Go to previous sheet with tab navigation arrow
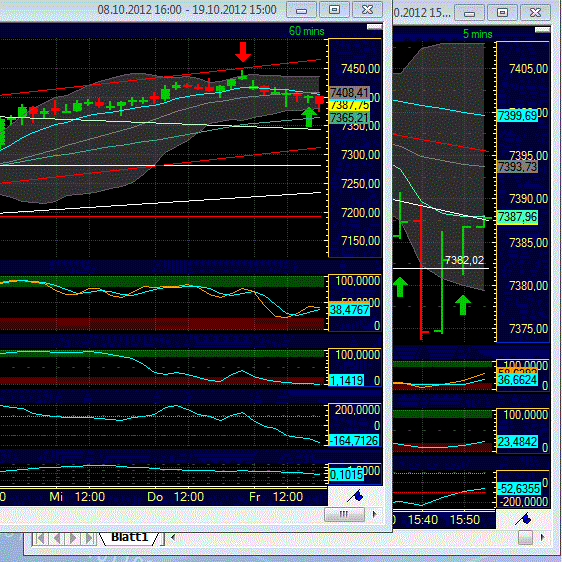Viewport: 562px width, 562px height. pyautogui.click(x=57, y=538)
